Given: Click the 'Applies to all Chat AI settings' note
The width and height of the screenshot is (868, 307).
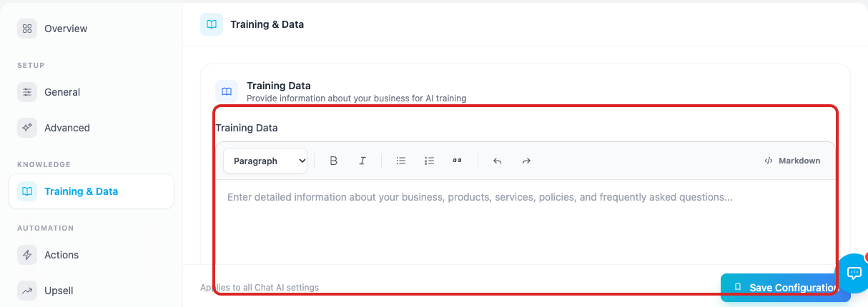Looking at the screenshot, I should [260, 288].
